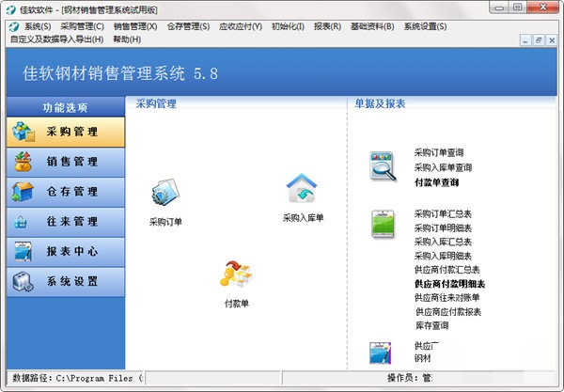Open the 采购订单明细表 report
Image resolution: width=564 pixels, height=392 pixels.
[x=443, y=228]
